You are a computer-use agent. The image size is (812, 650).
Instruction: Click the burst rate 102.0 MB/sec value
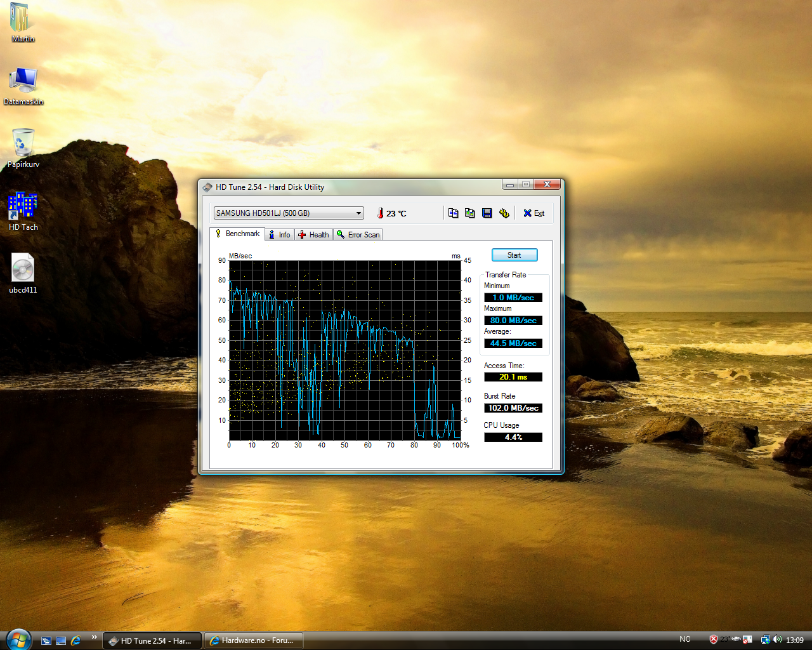click(x=513, y=408)
